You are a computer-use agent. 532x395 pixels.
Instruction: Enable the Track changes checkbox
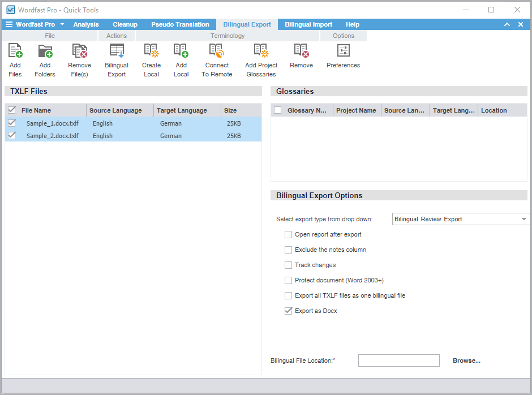[x=289, y=265]
